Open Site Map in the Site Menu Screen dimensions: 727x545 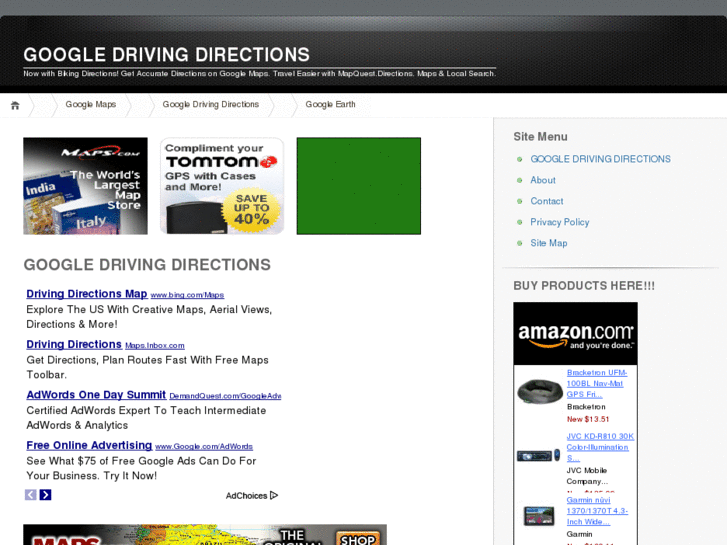pos(548,243)
